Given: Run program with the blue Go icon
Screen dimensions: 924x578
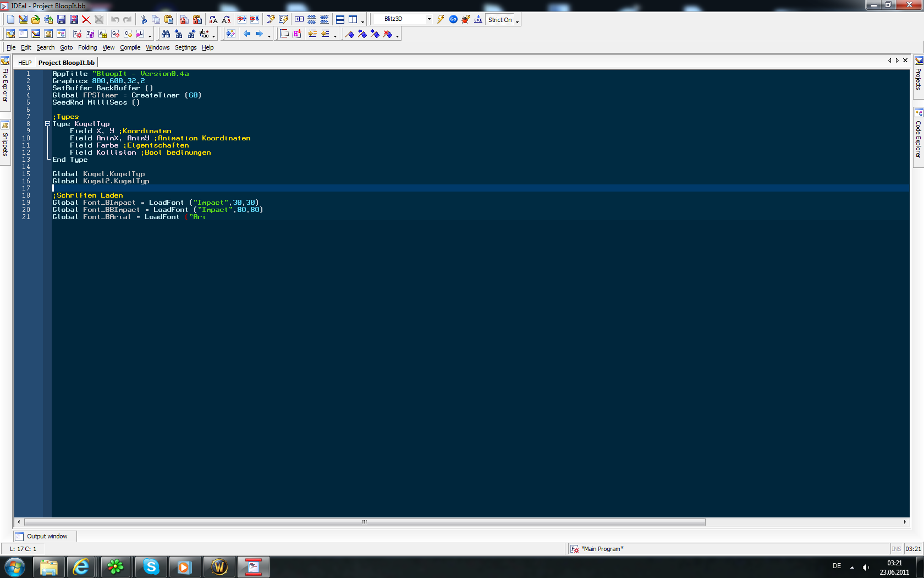Looking at the screenshot, I should [453, 19].
